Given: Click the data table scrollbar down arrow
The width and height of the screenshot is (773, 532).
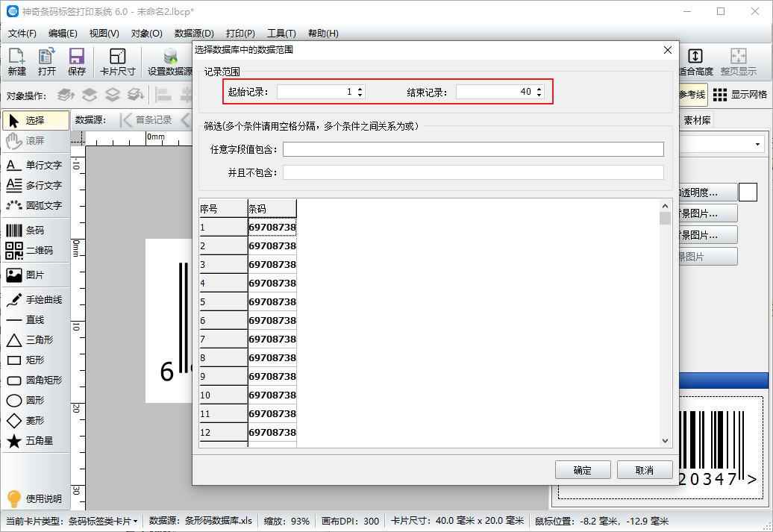Looking at the screenshot, I should click(x=666, y=441).
